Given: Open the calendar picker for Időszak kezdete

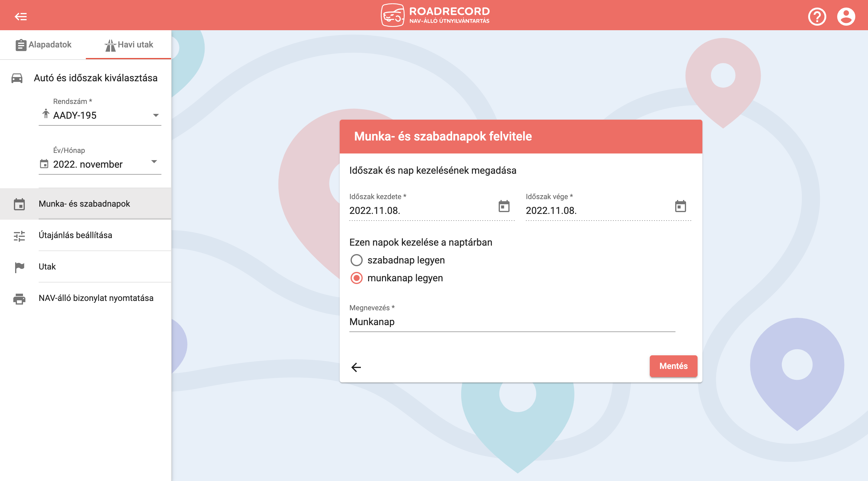Looking at the screenshot, I should click(504, 206).
